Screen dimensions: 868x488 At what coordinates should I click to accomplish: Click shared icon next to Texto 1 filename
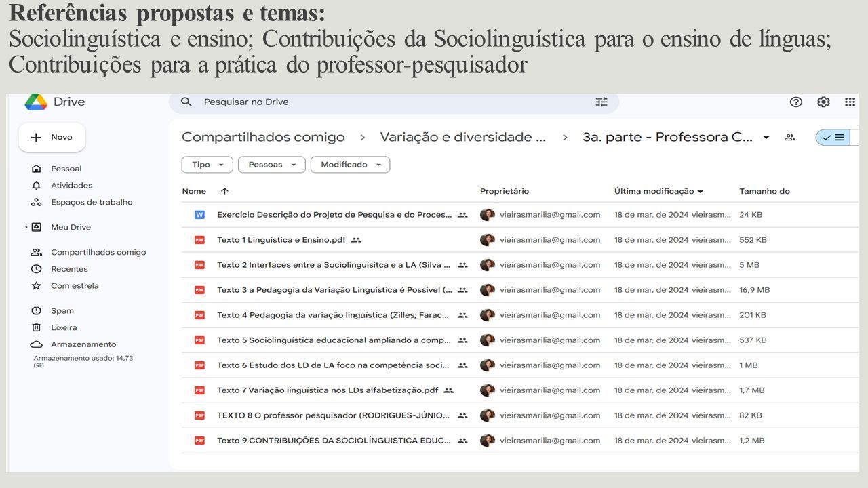point(356,240)
